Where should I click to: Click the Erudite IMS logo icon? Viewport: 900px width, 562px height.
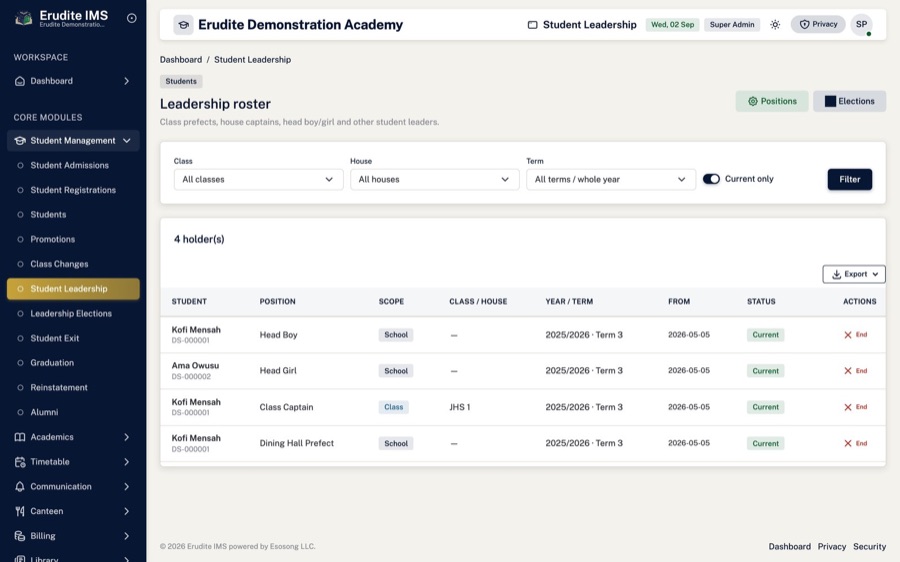tap(23, 18)
